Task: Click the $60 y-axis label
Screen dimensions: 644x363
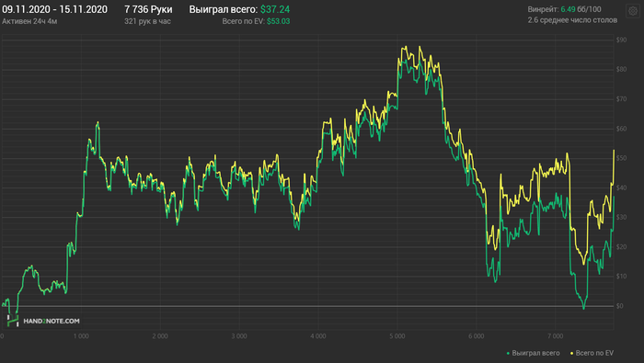Action: click(x=621, y=129)
